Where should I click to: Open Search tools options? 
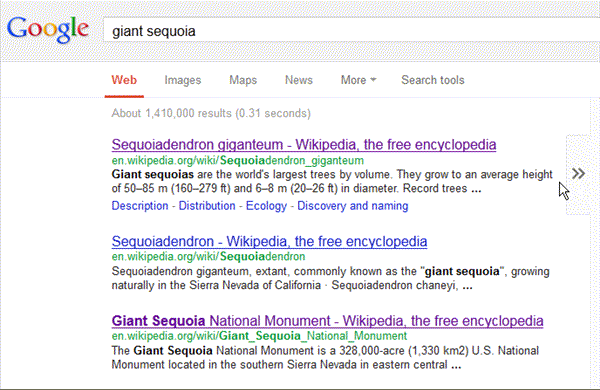pos(432,80)
